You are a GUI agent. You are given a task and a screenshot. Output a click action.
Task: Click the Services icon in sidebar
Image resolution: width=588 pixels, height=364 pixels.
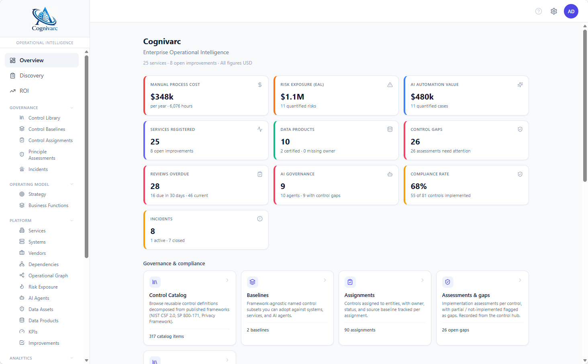22,230
